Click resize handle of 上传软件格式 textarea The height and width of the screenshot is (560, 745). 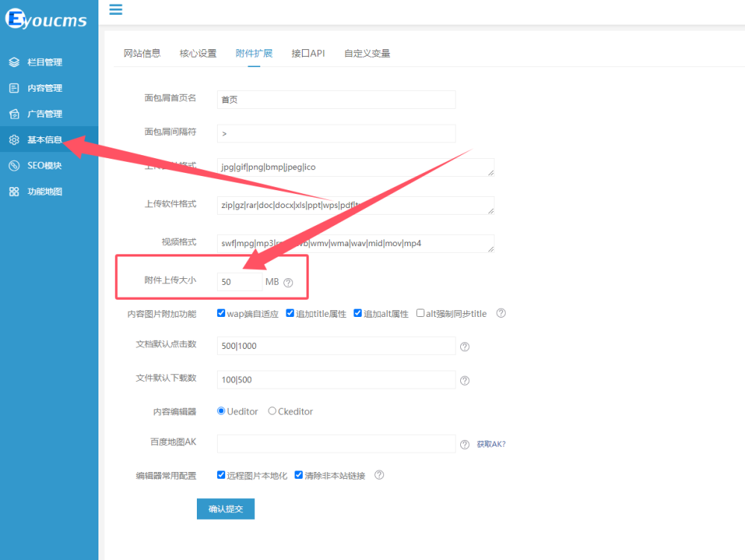click(491, 211)
